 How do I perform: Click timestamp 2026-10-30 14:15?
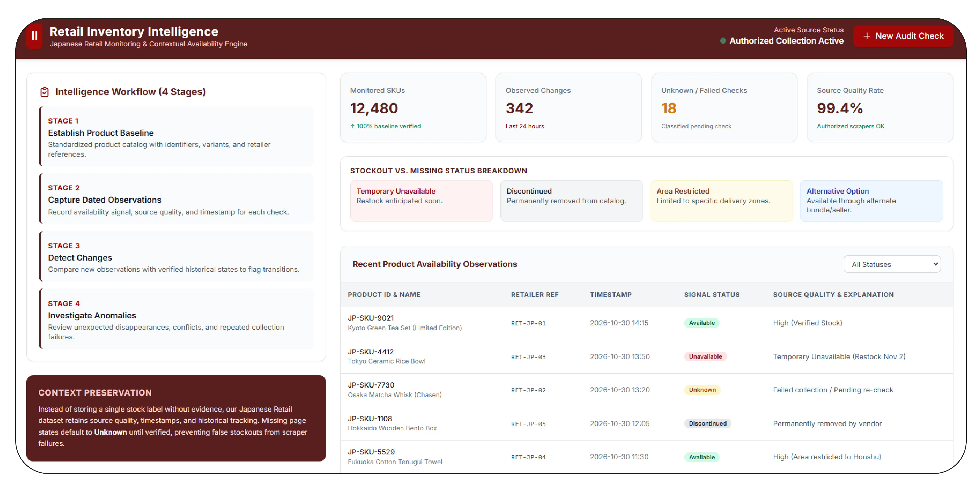click(619, 323)
